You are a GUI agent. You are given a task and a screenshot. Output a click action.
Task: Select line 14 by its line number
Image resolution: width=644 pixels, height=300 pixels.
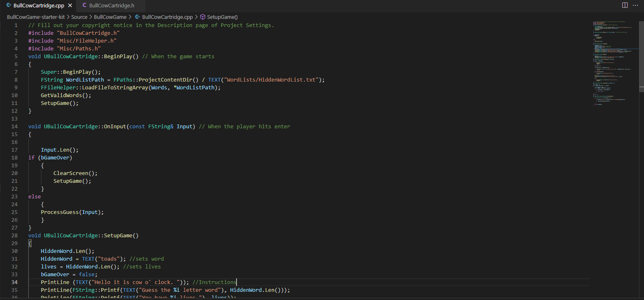point(14,127)
